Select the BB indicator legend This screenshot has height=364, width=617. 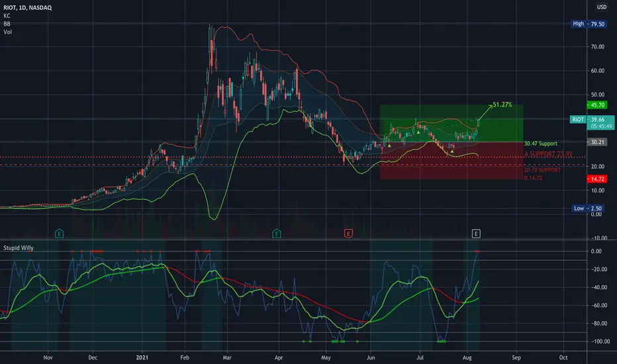(x=7, y=24)
